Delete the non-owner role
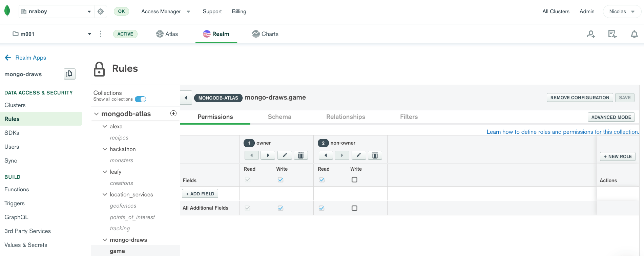This screenshot has height=256, width=644. [x=375, y=155]
